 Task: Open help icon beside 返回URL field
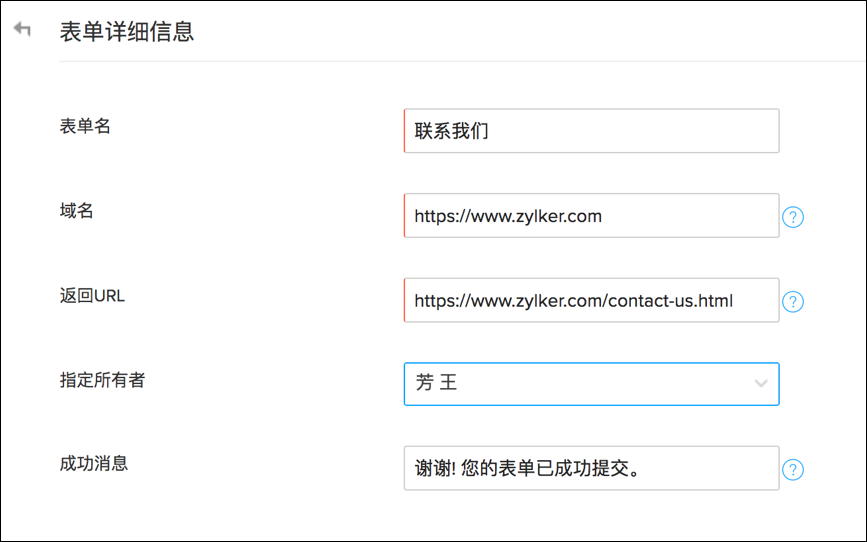[x=792, y=301]
